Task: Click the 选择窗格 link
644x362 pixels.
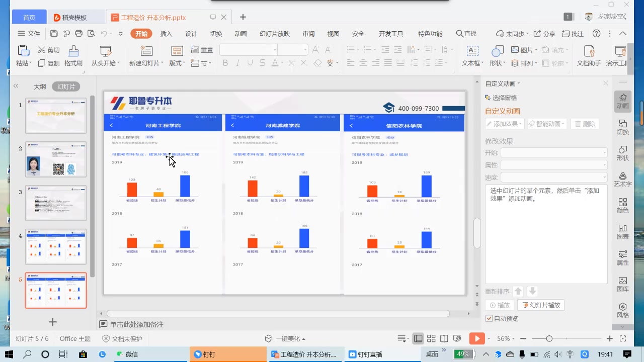Action: (x=501, y=98)
